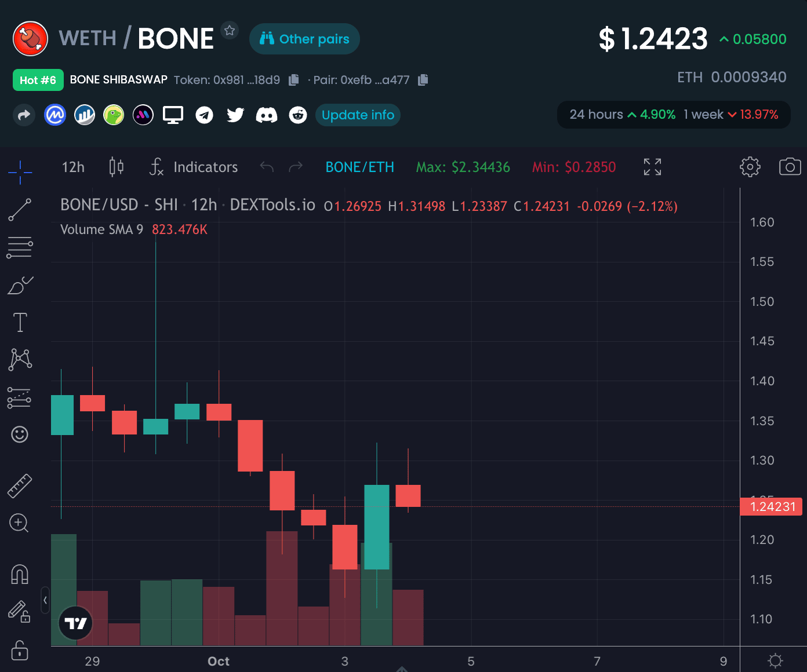The width and height of the screenshot is (807, 672).
Task: Select the Text annotation tool
Action: 20,322
